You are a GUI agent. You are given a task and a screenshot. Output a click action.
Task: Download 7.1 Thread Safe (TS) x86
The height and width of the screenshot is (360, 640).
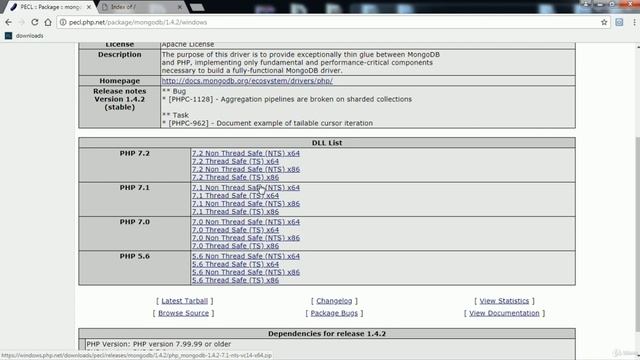(236, 212)
